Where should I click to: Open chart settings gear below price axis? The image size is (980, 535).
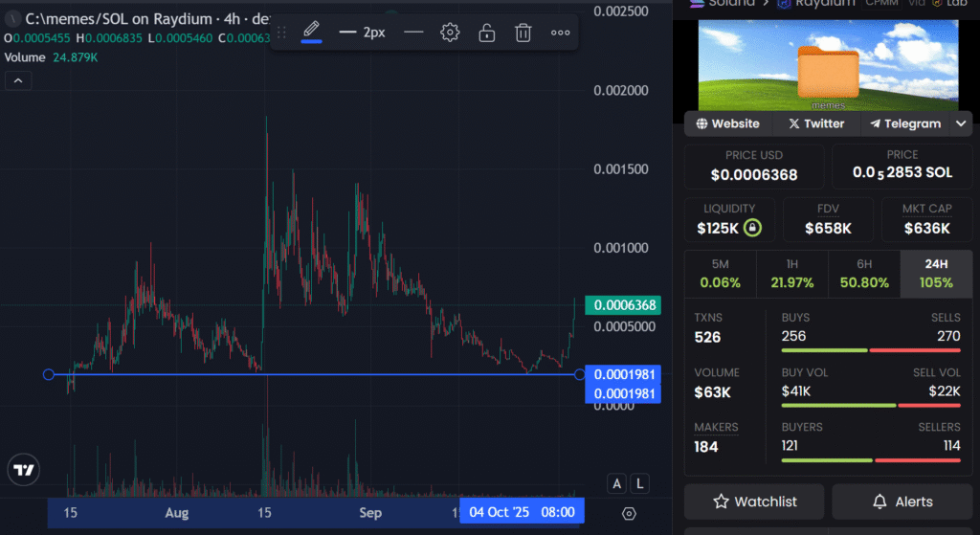point(630,513)
